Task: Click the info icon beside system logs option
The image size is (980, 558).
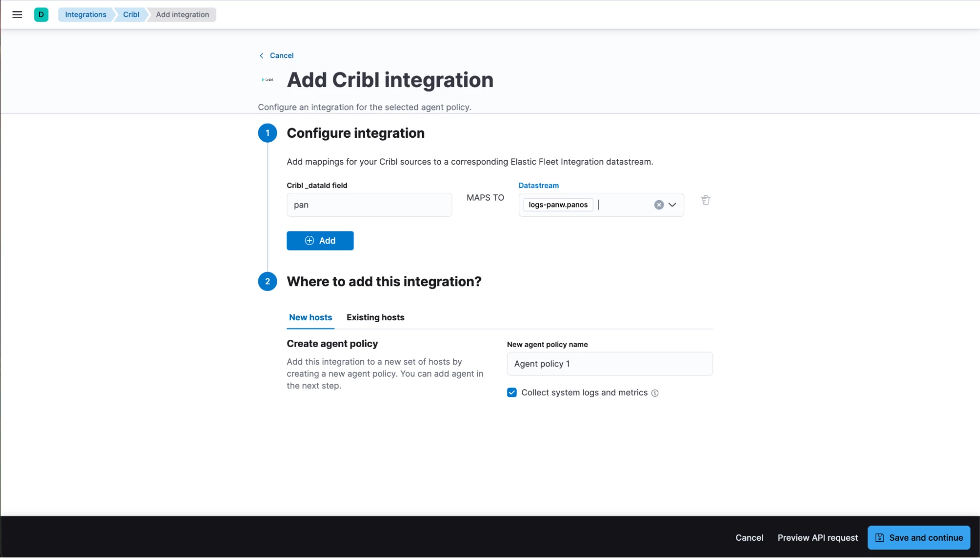Action: click(654, 393)
